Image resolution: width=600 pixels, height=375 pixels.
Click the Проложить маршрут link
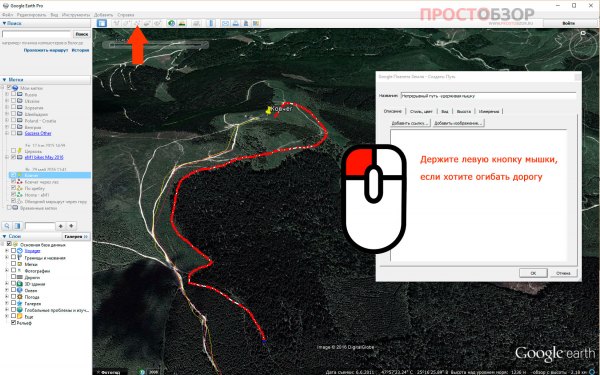46,50
